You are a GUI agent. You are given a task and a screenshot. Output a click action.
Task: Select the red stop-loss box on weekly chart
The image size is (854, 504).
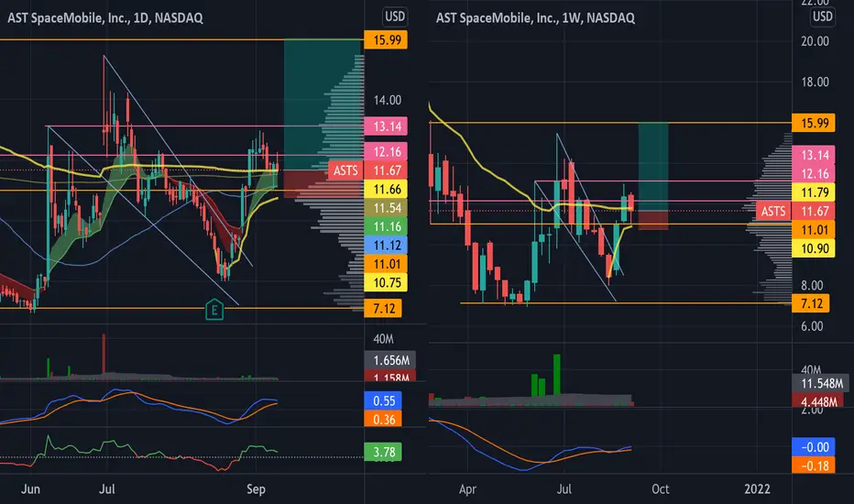(653, 220)
